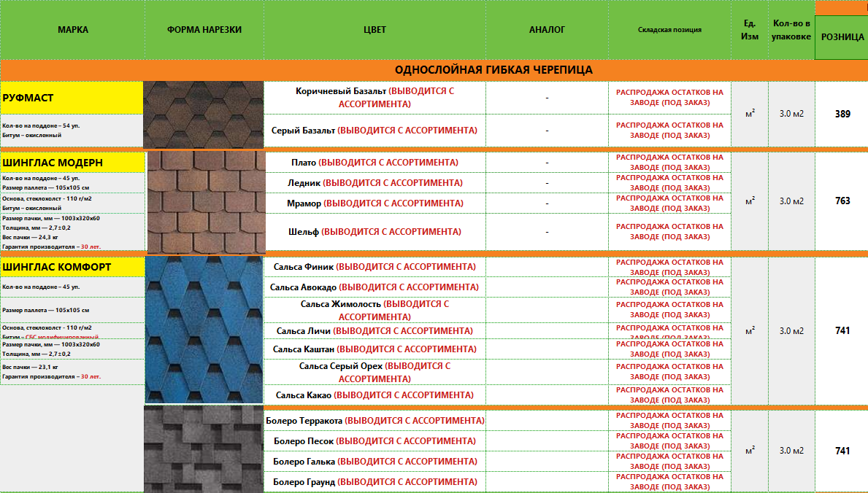The height and width of the screenshot is (493, 868).
Task: Click 3.0 м2 pack size in Болеро rows
Action: click(x=791, y=451)
